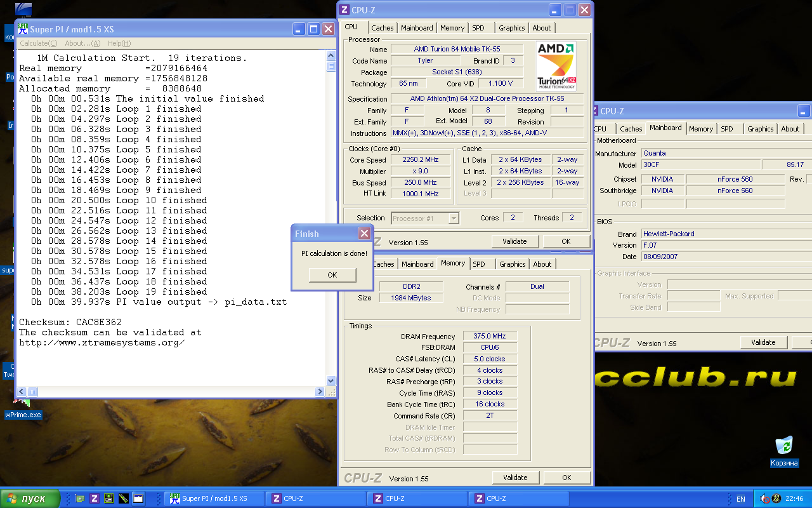Open the Calculate(C) menu in Super PI
The image size is (812, 508).
(x=38, y=43)
